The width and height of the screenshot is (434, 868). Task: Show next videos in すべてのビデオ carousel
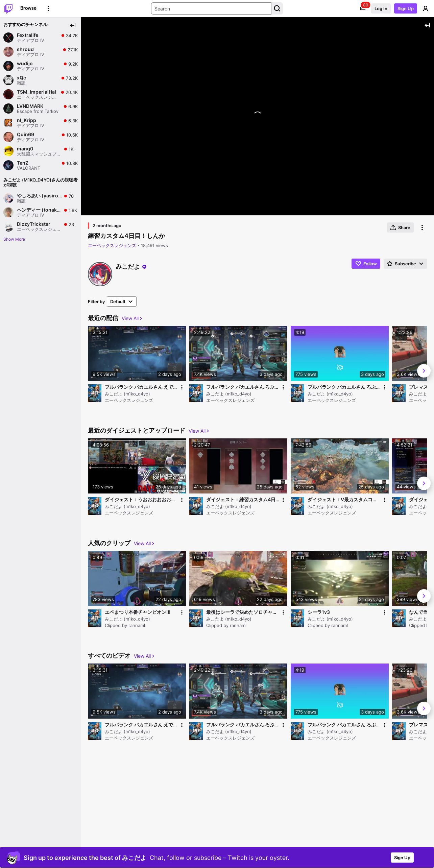coord(424,708)
